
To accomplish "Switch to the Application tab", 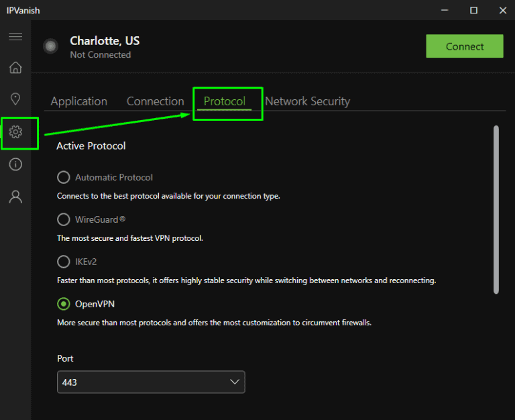I will pos(79,101).
